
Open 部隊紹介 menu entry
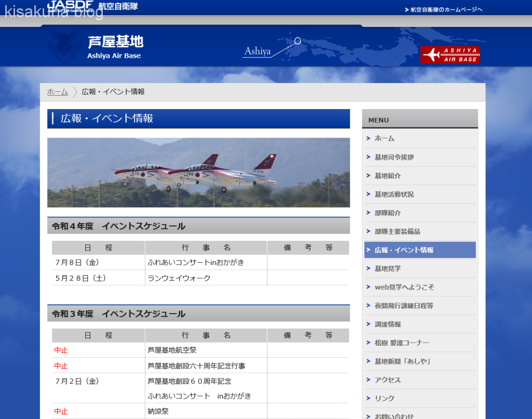[x=388, y=213]
